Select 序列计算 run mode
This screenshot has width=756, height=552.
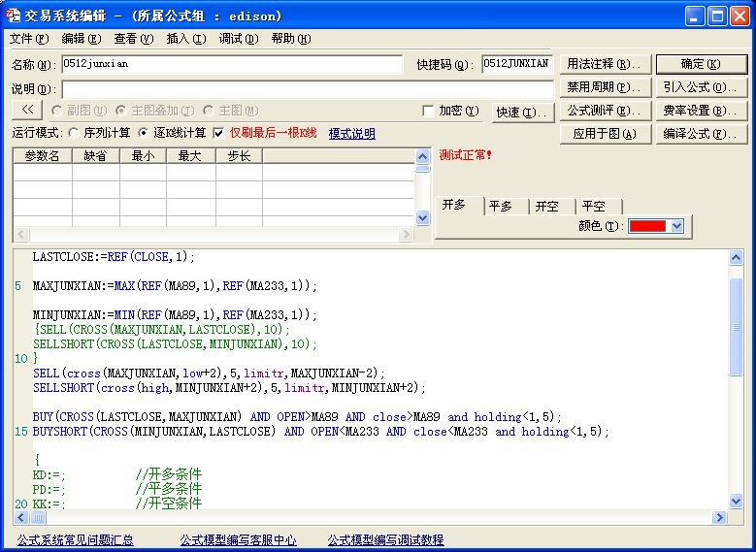coord(74,133)
